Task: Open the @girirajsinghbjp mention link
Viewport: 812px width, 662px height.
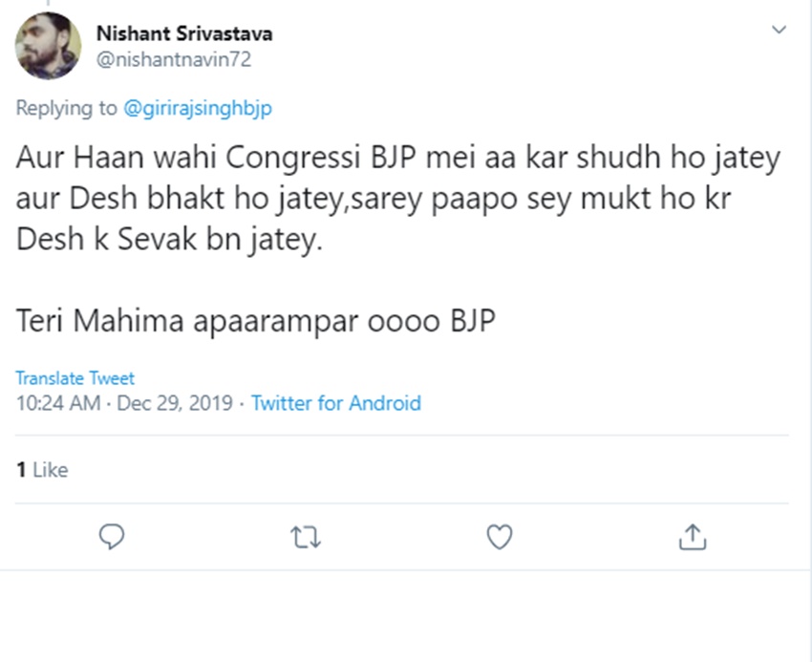Action: pos(198,108)
